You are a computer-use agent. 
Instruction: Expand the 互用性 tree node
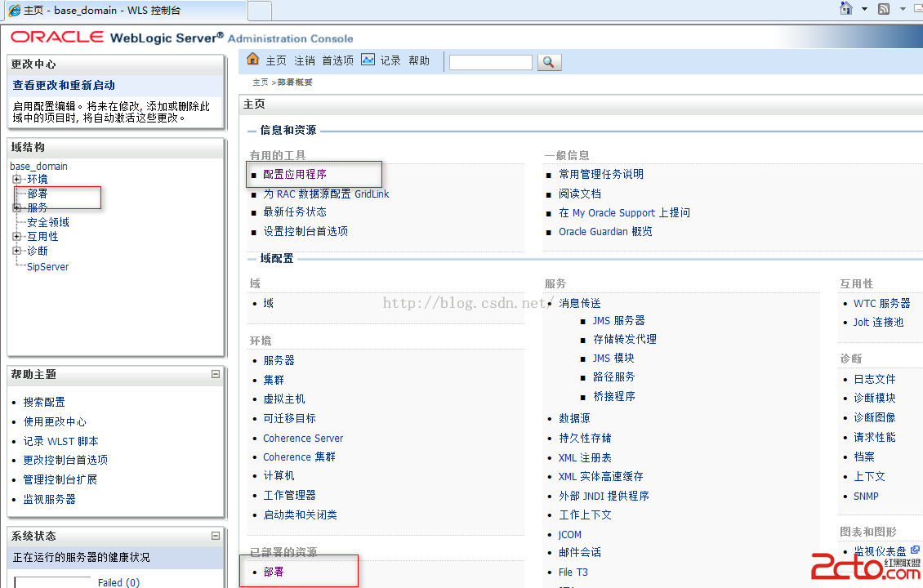[x=16, y=236]
